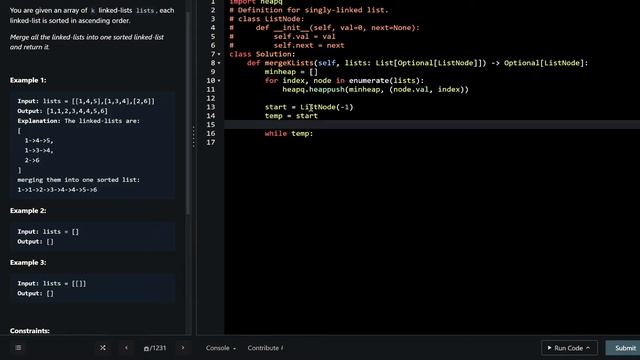
Task: Click the 'Constraints:' heading
Action: coord(30,331)
